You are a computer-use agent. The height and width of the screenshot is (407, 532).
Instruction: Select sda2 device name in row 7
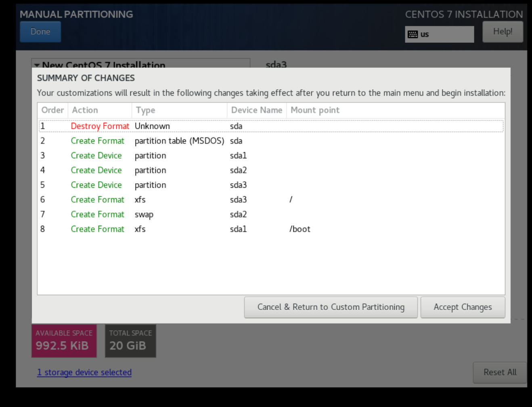pos(238,214)
